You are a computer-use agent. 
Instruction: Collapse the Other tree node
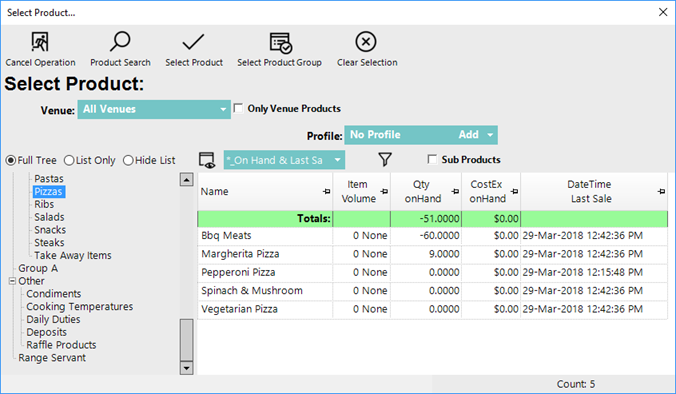coord(12,281)
